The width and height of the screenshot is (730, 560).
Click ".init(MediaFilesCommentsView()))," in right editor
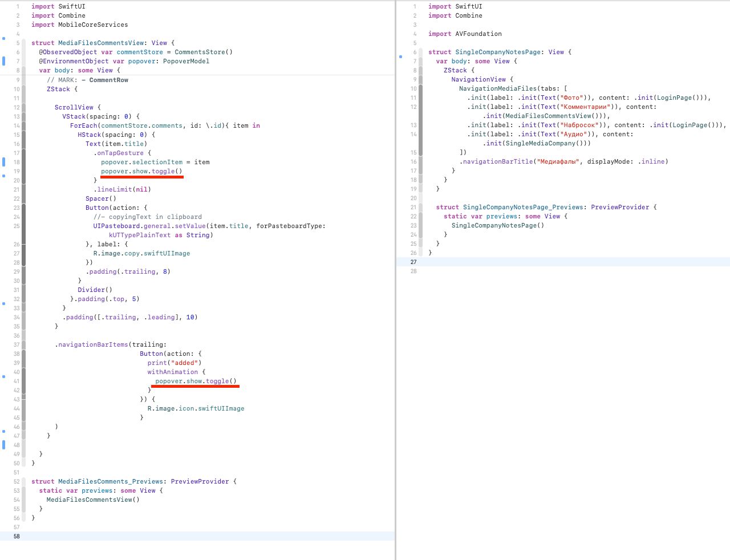tap(546, 116)
